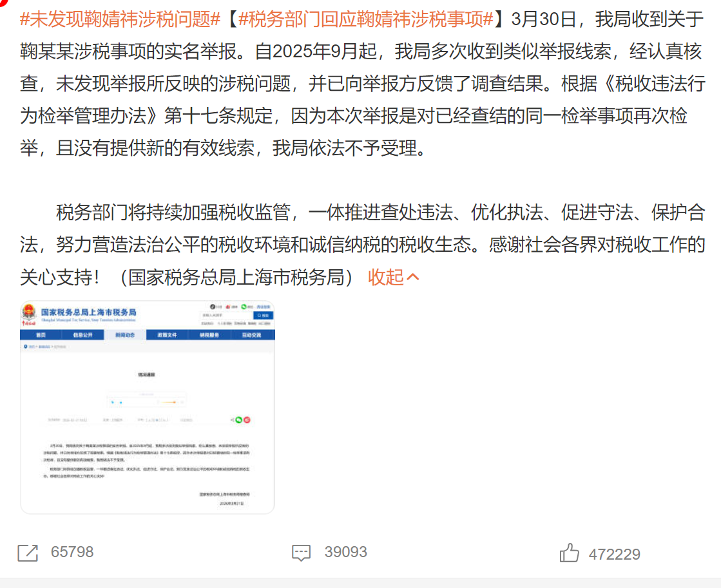Click the blue search button in screenshot
721x588 pixels.
click(x=264, y=316)
